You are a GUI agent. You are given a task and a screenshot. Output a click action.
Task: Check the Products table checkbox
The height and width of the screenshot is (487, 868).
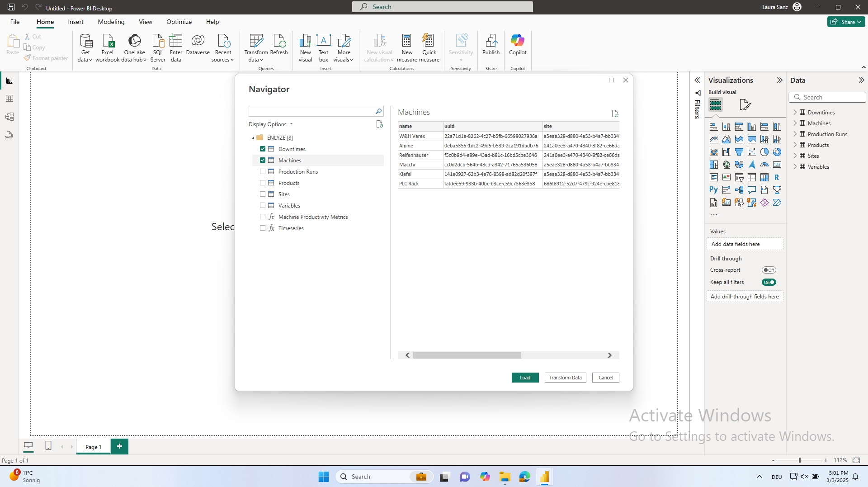click(x=263, y=183)
